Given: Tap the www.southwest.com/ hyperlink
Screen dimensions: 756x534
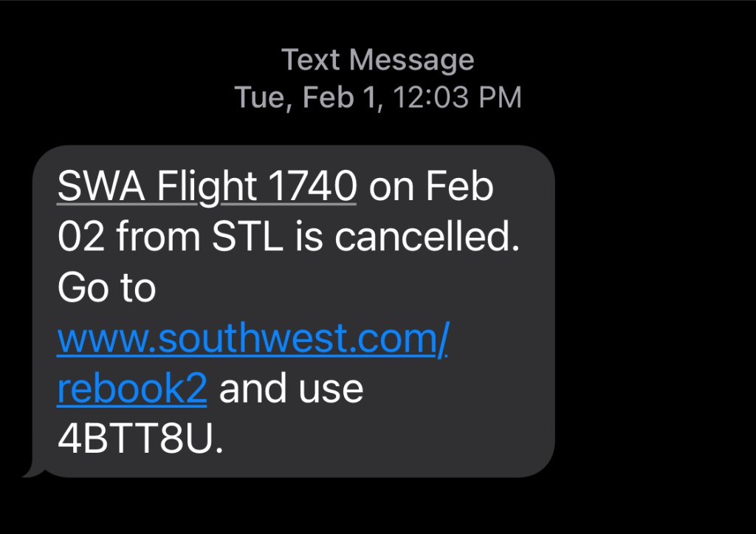Looking at the screenshot, I should 252,339.
